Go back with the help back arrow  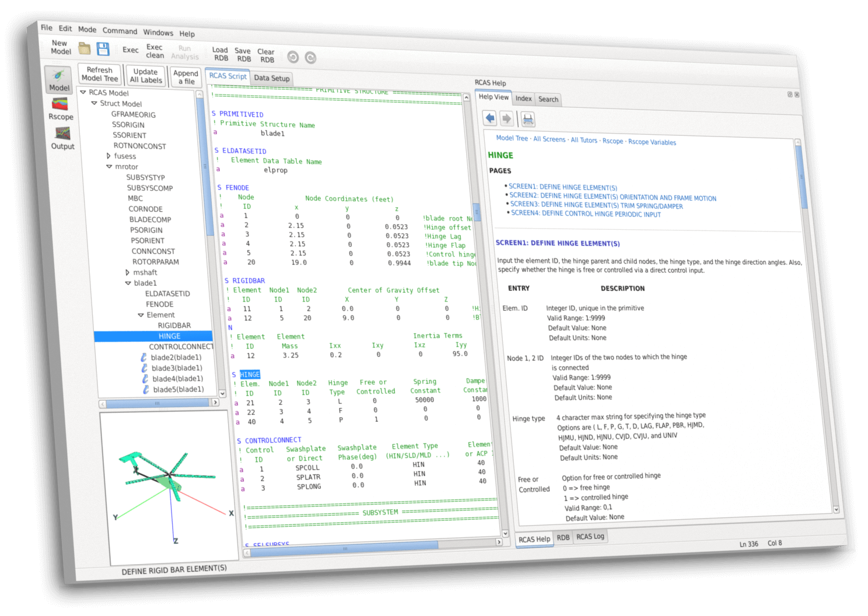(x=490, y=118)
